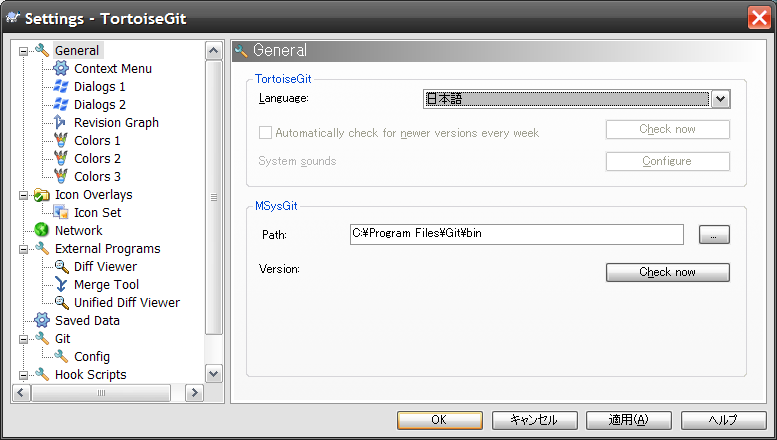777x440 pixels.
Task: Click the Configure system sounds button
Action: (x=667, y=162)
